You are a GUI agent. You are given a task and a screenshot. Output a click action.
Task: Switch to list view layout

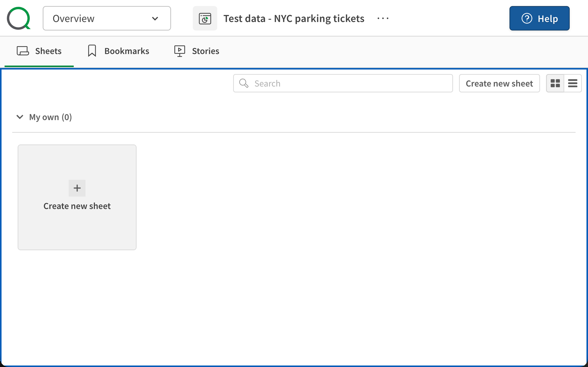pos(572,83)
